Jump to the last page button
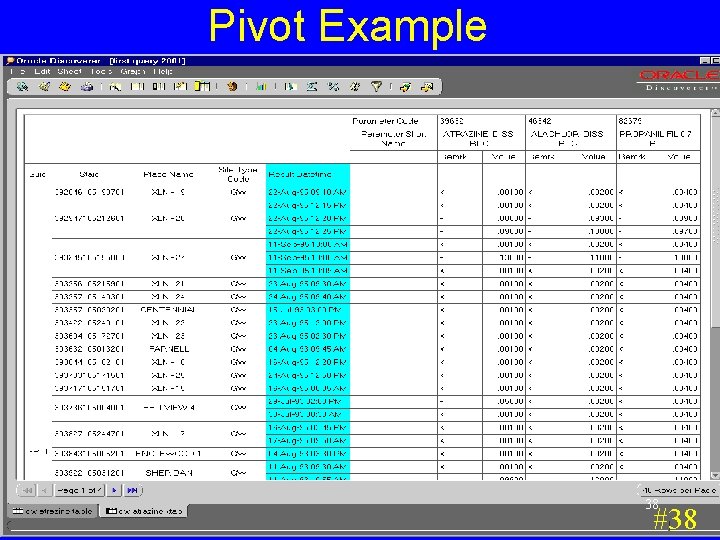The height and width of the screenshot is (540, 720). pos(132,490)
